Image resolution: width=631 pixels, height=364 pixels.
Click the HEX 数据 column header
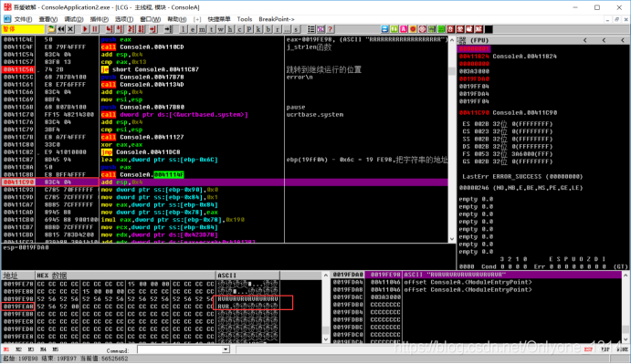pyautogui.click(x=125, y=276)
